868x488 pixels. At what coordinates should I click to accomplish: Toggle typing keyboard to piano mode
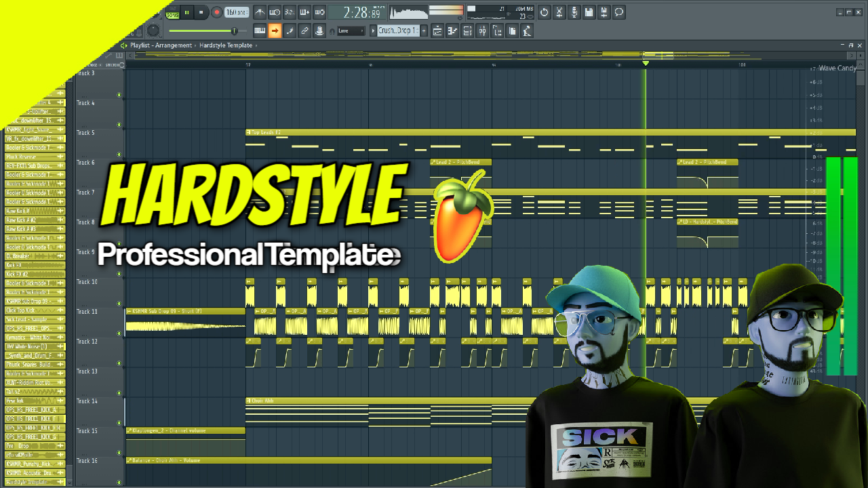[260, 30]
